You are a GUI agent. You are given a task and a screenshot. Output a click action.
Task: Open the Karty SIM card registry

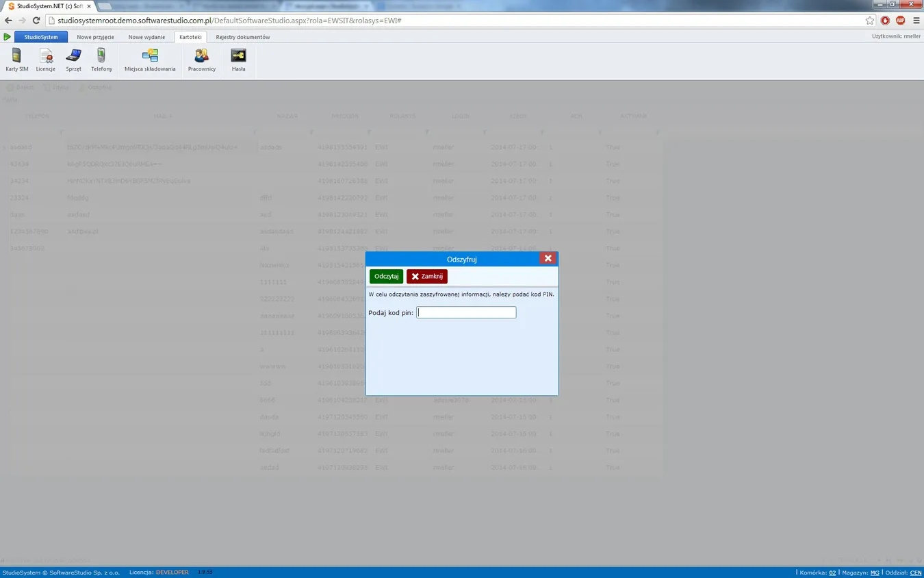(16, 60)
